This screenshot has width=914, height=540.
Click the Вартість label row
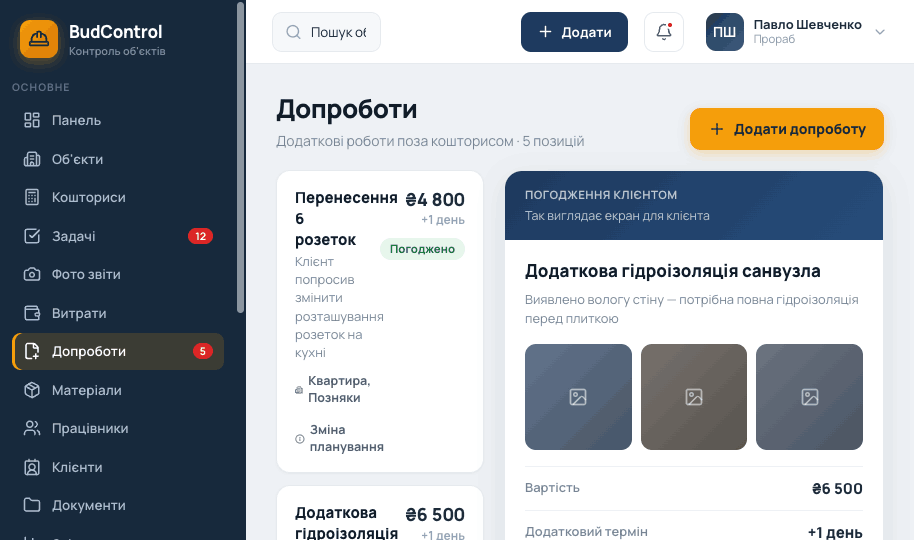pyautogui.click(x=694, y=489)
